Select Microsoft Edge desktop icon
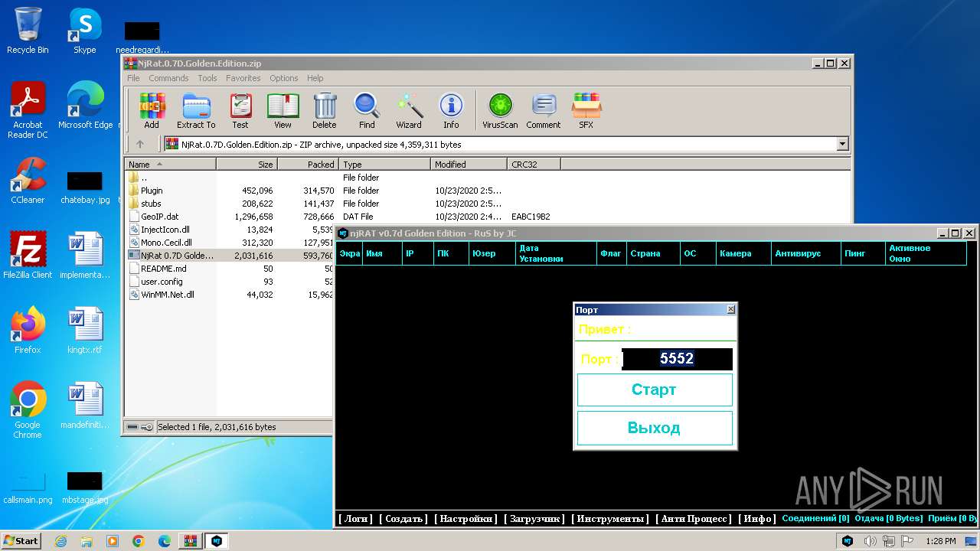Screen dimensions: 980x551 point(85,106)
